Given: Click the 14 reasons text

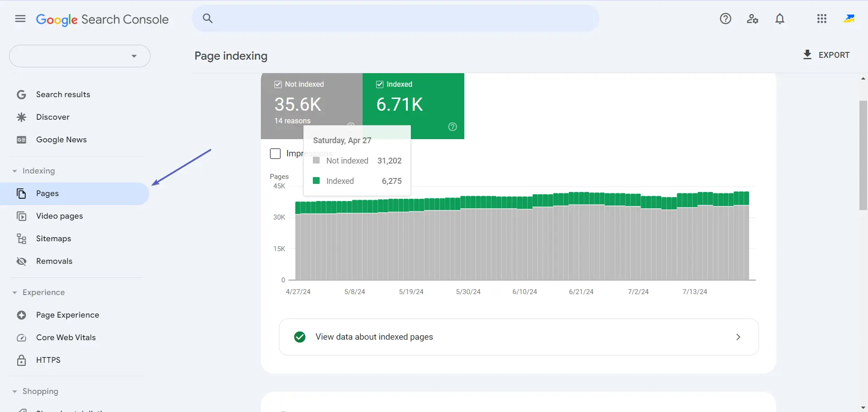Looking at the screenshot, I should (x=292, y=121).
